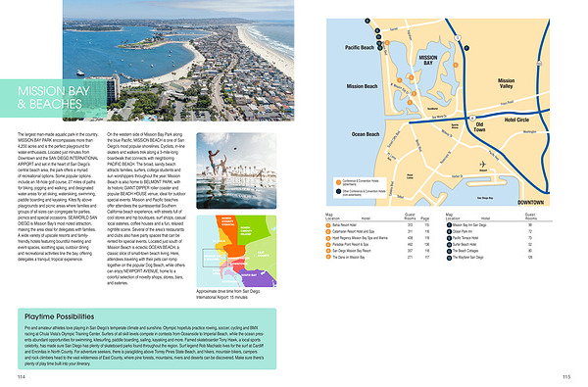Click the Pacific Beach label on the map
The width and height of the screenshot is (588, 387).
pyautogui.click(x=360, y=48)
